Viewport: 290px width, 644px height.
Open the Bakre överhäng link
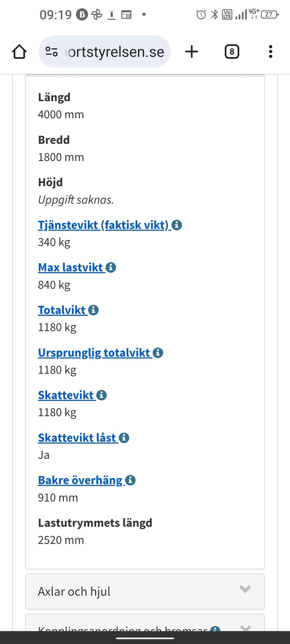click(80, 480)
